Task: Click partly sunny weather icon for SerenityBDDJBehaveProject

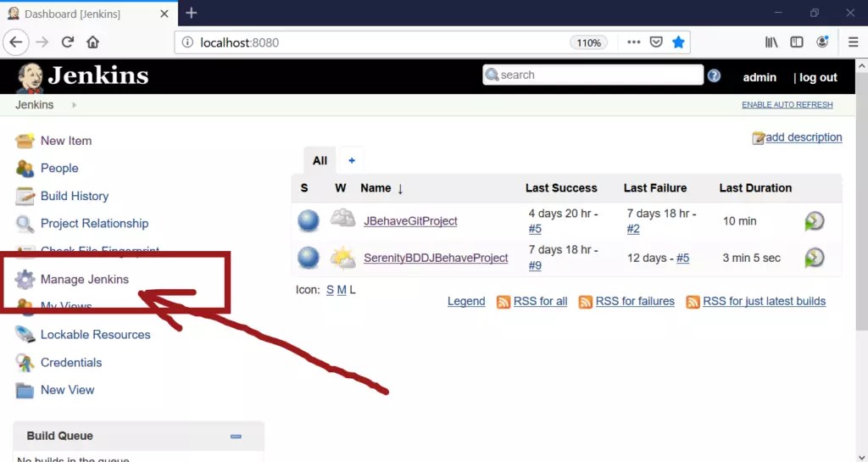Action: point(342,258)
